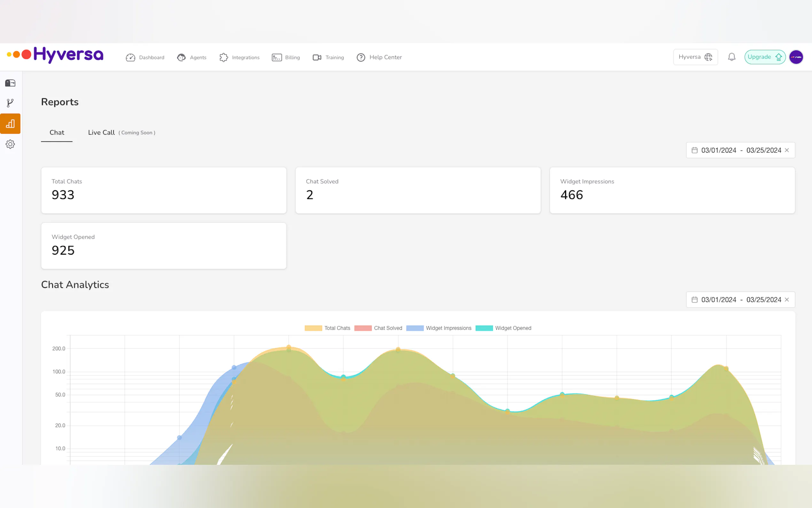Open the inbox icon in left sidebar
This screenshot has height=508, width=812.
[x=10, y=83]
